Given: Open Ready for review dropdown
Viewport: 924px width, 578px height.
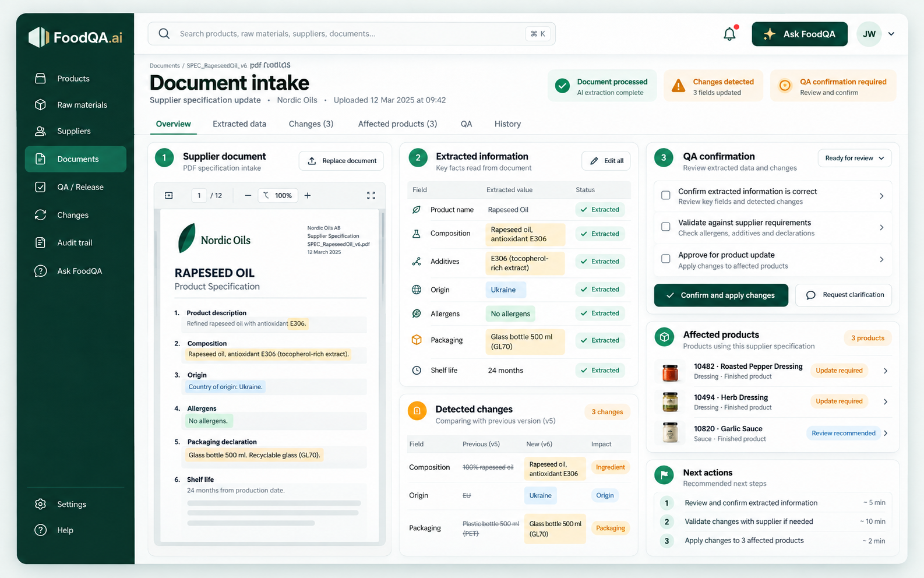Looking at the screenshot, I should click(855, 158).
